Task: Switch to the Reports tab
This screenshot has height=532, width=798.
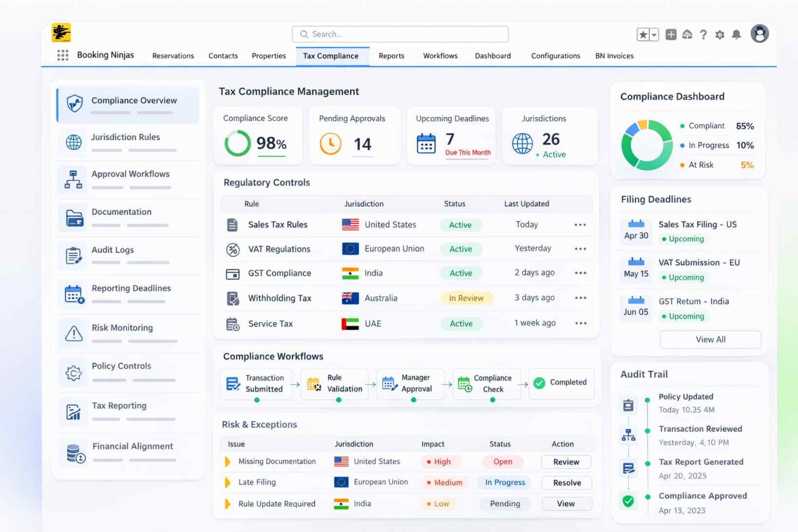Action: (391, 56)
